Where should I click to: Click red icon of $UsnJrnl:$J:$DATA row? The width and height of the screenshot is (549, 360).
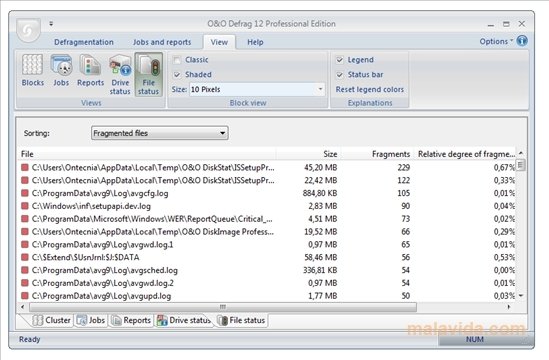pyautogui.click(x=25, y=257)
